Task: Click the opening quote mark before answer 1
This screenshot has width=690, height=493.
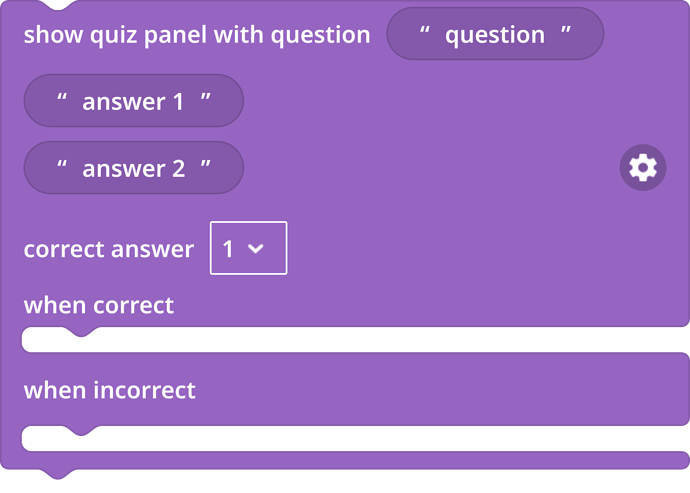Action: 62,97
